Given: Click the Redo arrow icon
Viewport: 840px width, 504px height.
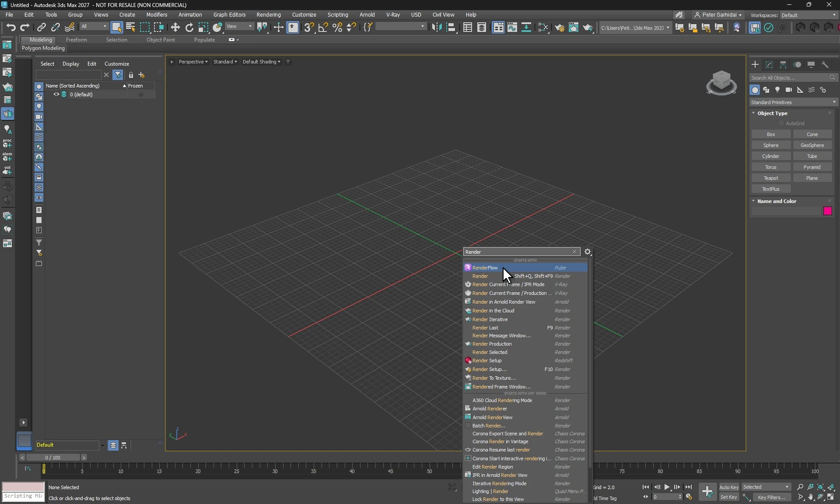Looking at the screenshot, I should click(24, 28).
